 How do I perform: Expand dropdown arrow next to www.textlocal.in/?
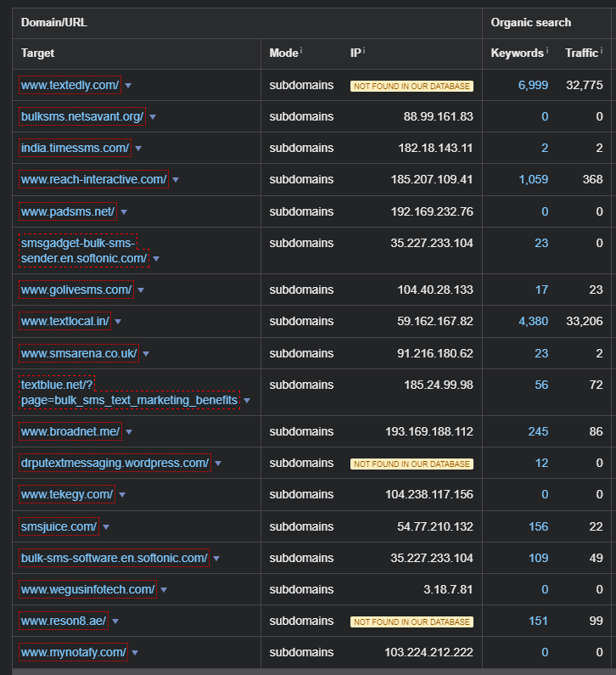click(x=118, y=322)
